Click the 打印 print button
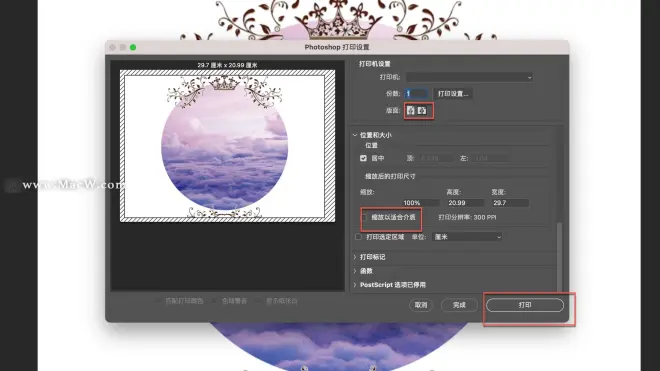 525,305
